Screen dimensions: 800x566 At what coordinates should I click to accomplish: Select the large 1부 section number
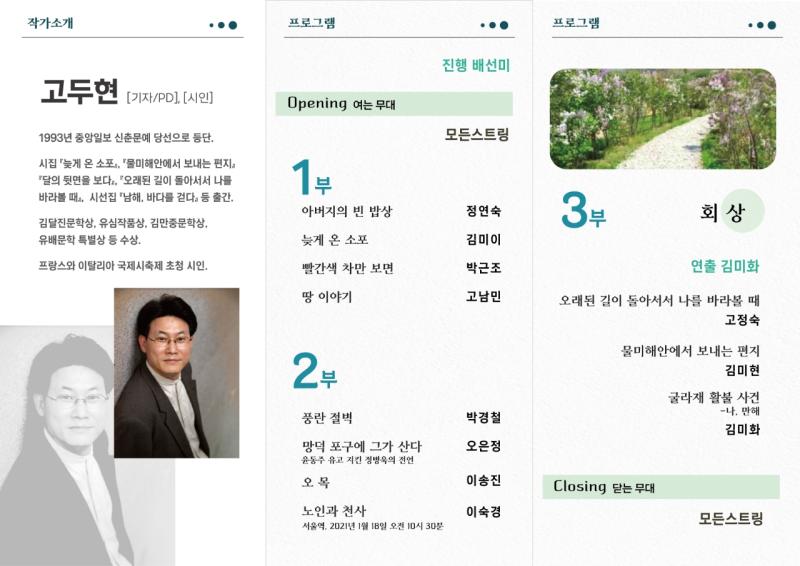tap(310, 179)
